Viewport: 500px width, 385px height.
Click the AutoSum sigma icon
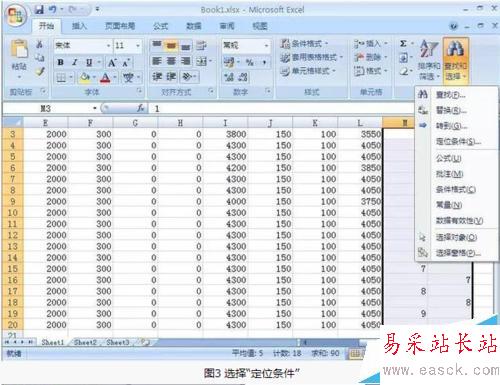[x=403, y=44]
